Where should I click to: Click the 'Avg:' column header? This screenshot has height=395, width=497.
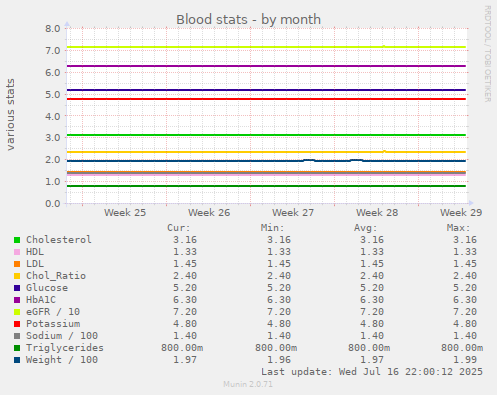tap(365, 228)
